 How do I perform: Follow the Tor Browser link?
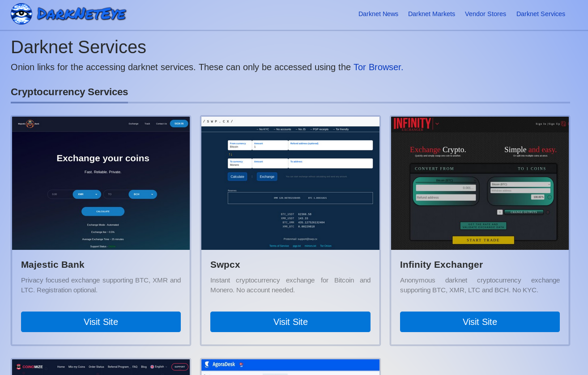pos(377,67)
